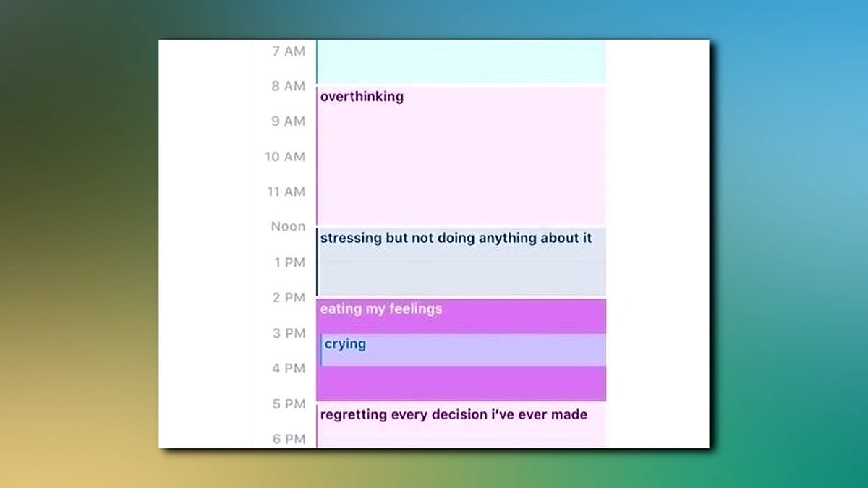Click the 11 AM time label
The height and width of the screenshot is (488, 868).
[285, 192]
